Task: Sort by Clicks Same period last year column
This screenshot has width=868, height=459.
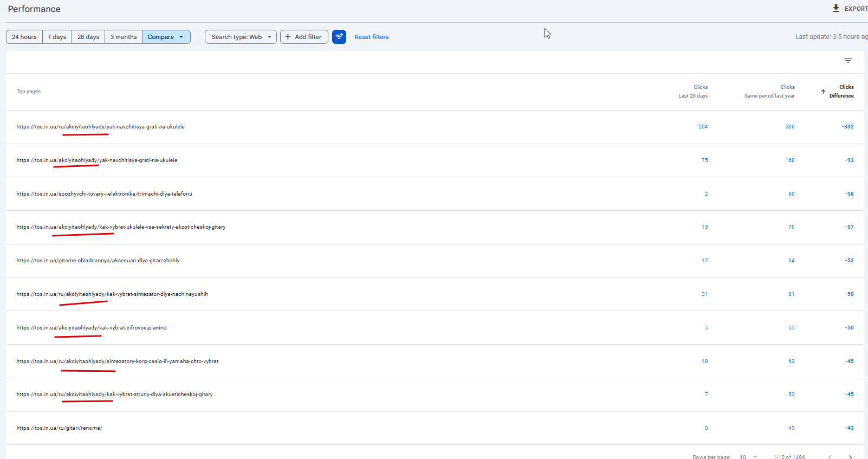Action: pos(769,91)
